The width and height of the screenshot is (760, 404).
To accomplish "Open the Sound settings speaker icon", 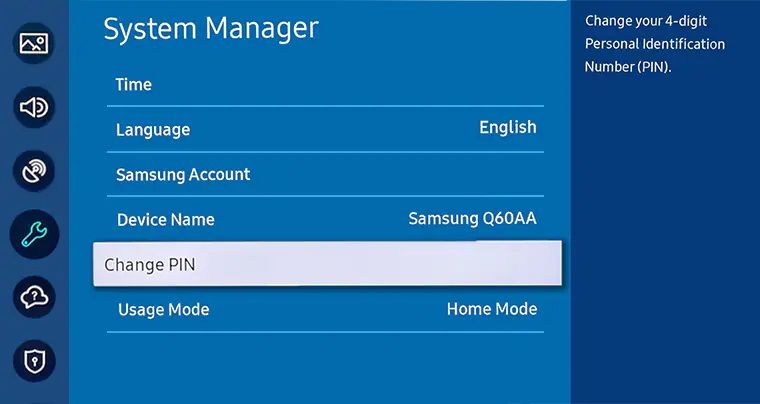I will tap(34, 107).
